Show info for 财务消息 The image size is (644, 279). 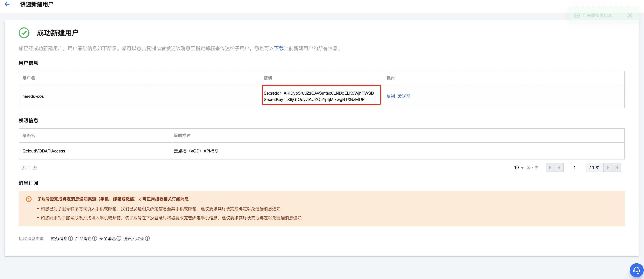[71, 238]
